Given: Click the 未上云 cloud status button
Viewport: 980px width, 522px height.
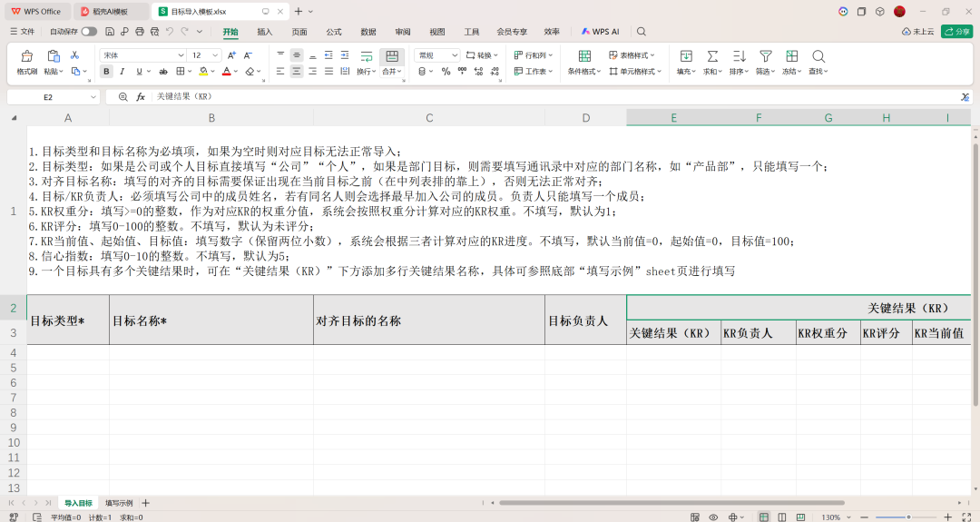Looking at the screenshot, I should pyautogui.click(x=918, y=31).
